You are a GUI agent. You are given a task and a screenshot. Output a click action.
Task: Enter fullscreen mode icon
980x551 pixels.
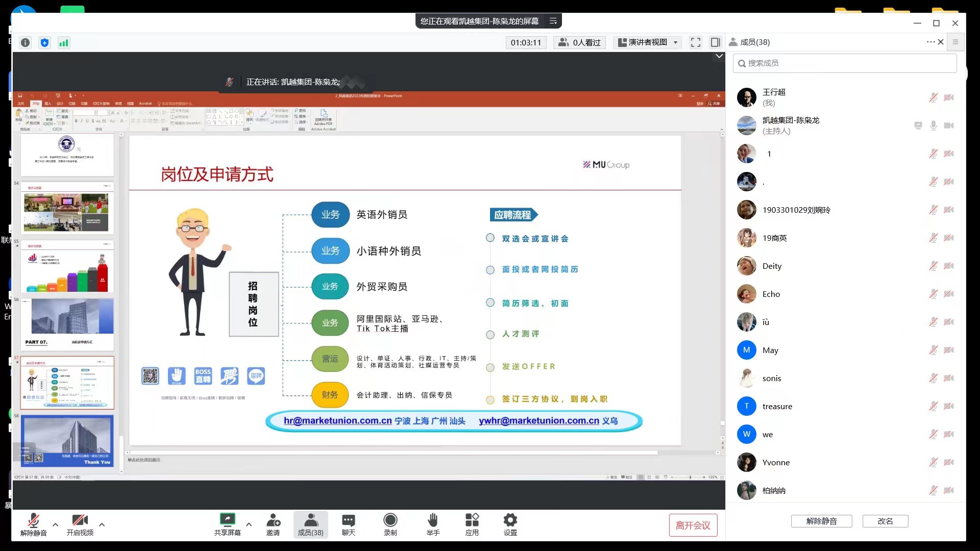click(x=695, y=42)
